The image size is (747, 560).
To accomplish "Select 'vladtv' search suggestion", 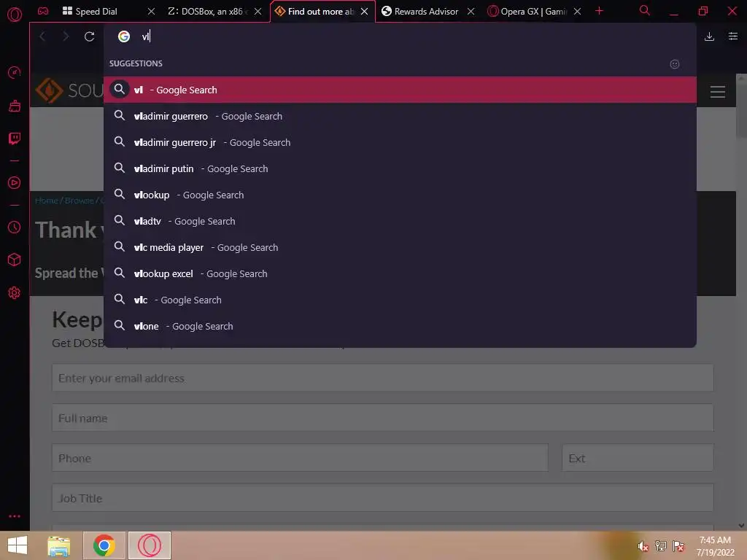I will coord(400,221).
